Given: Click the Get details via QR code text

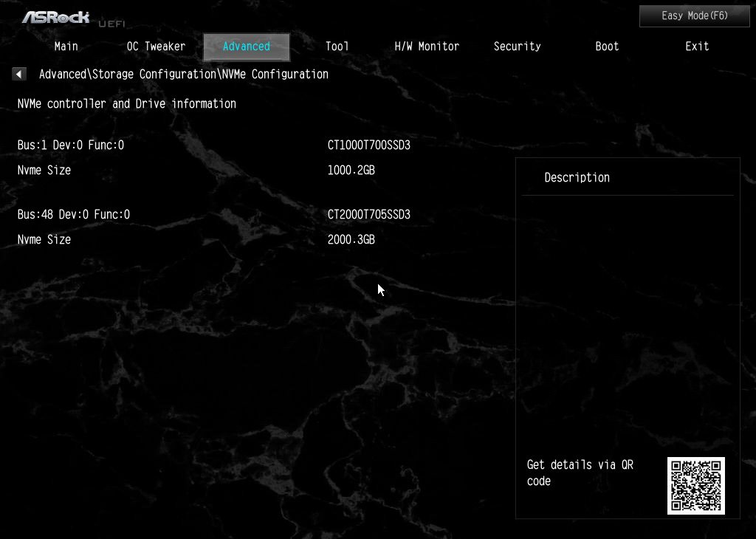Looking at the screenshot, I should pos(580,473).
